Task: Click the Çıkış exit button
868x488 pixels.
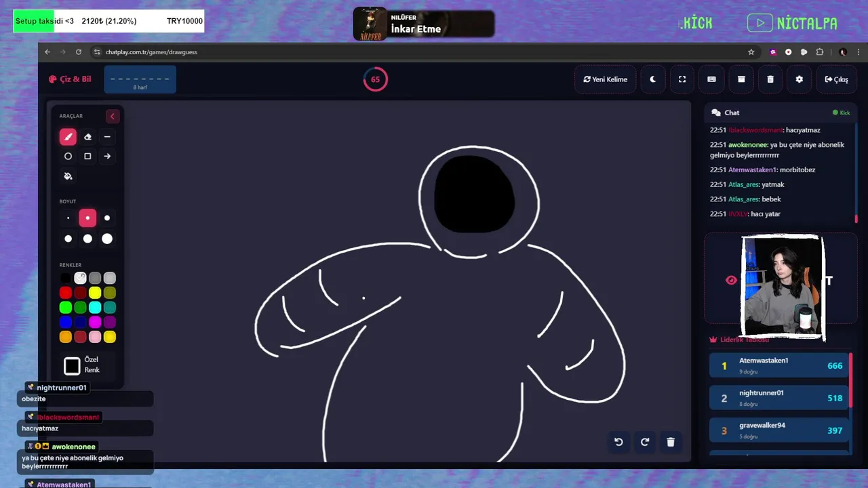Action: (x=837, y=79)
